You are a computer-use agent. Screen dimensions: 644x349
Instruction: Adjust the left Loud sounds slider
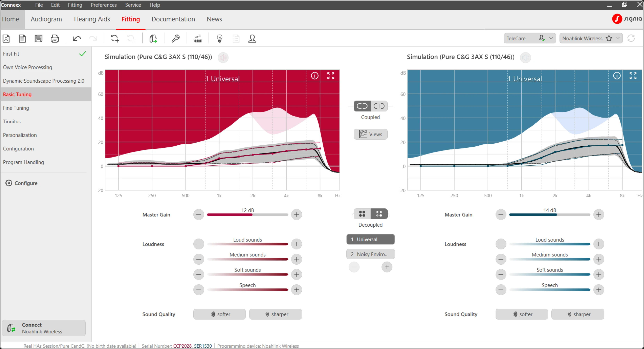247,244
